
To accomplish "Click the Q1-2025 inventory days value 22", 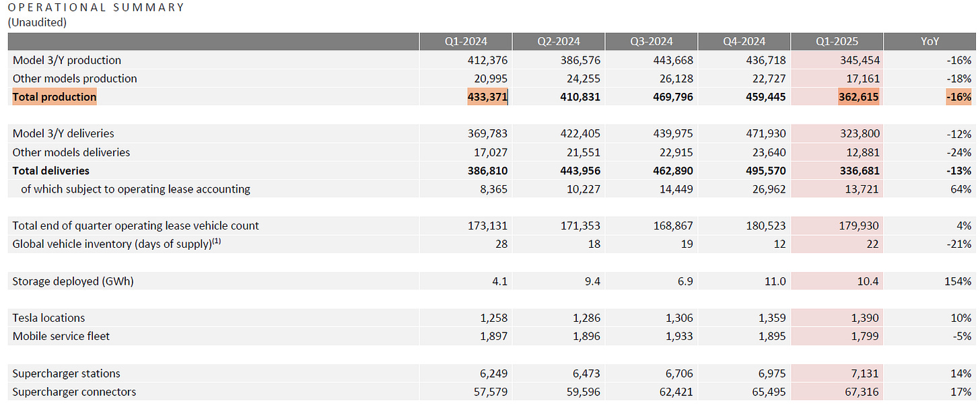I will [873, 244].
